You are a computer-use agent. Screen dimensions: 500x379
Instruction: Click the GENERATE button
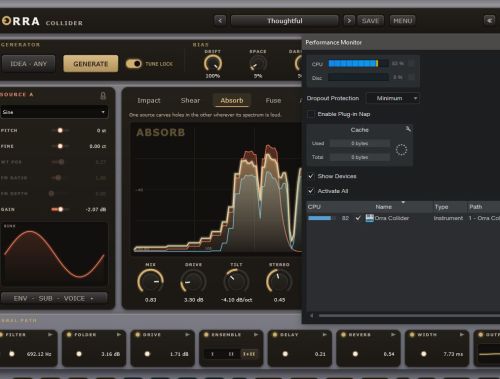pos(91,64)
